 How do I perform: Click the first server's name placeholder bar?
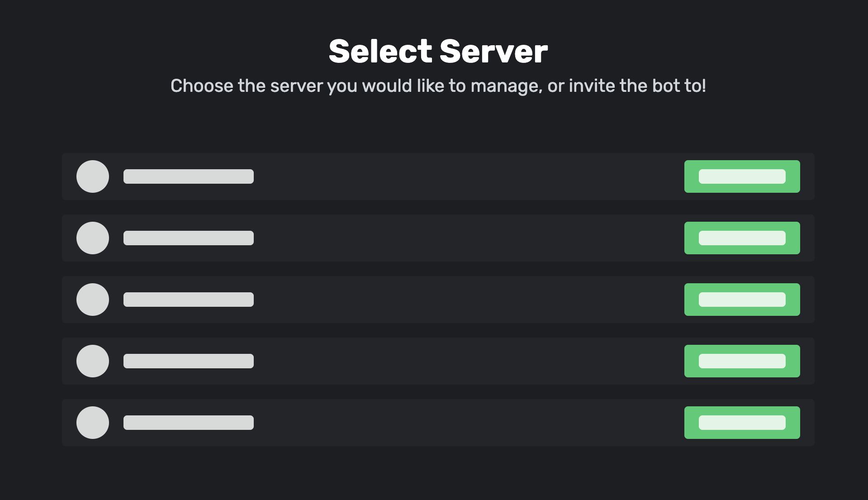click(188, 176)
